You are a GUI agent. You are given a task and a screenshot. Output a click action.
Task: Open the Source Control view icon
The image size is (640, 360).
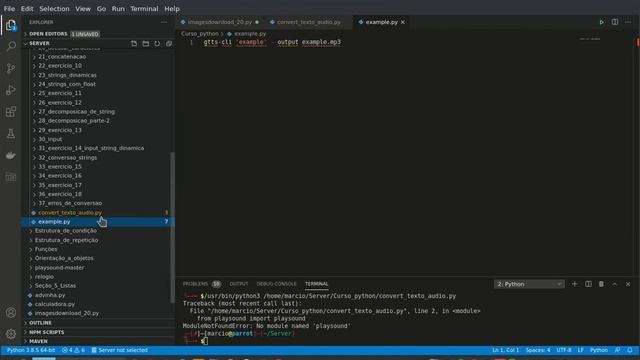11,68
